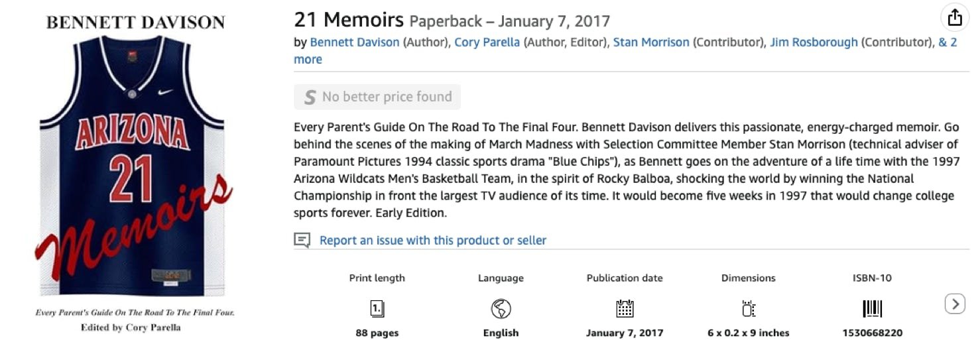Image resolution: width=980 pixels, height=350 pixels.
Task: Click 'Report an issue with this product or seller'
Action: [433, 240]
